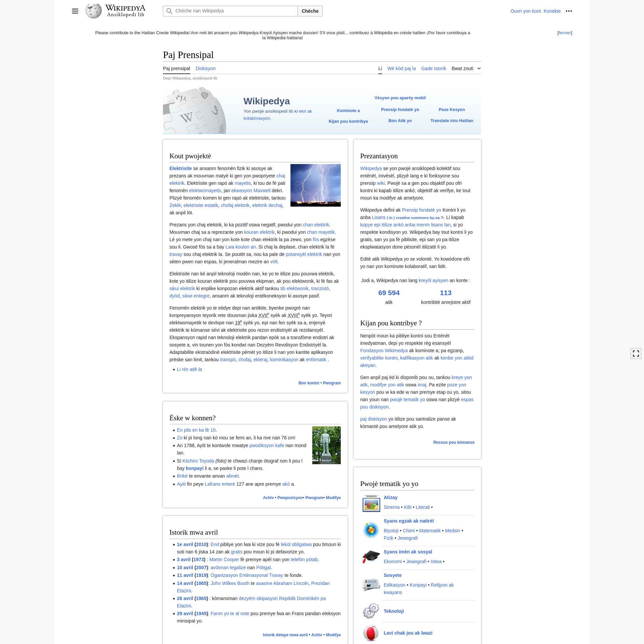Open Lavi chak jou ak lwazi link

408,633
